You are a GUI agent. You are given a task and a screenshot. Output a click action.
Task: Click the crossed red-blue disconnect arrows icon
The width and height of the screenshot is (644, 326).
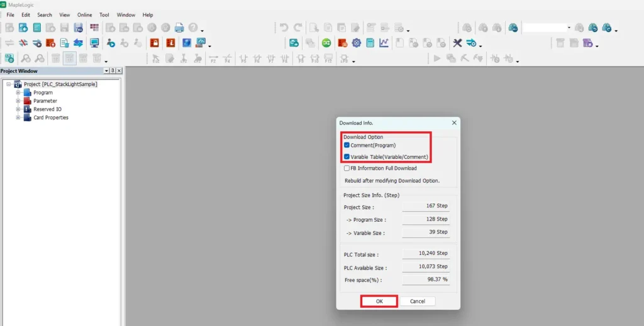point(23,43)
